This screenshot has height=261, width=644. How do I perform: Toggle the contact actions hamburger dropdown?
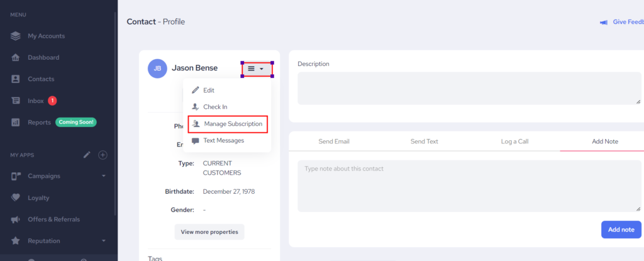(x=257, y=69)
